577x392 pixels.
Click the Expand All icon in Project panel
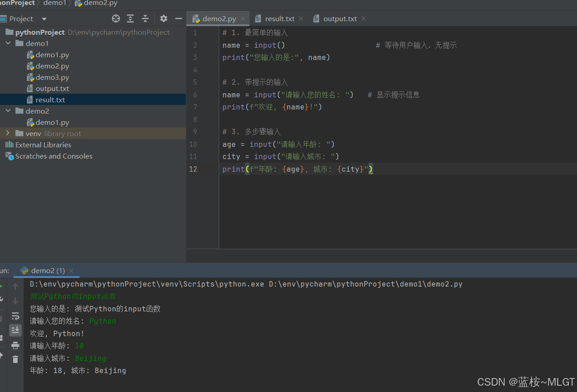[x=130, y=18]
